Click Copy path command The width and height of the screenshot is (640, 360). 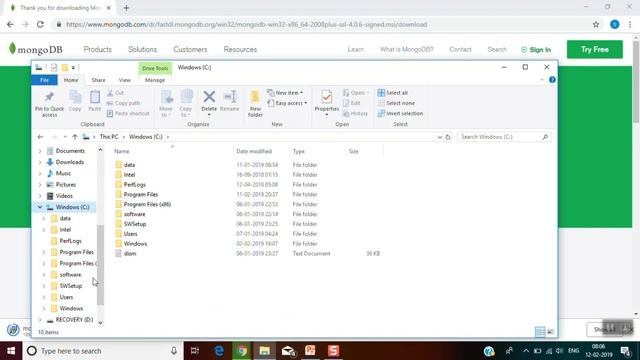[123, 103]
